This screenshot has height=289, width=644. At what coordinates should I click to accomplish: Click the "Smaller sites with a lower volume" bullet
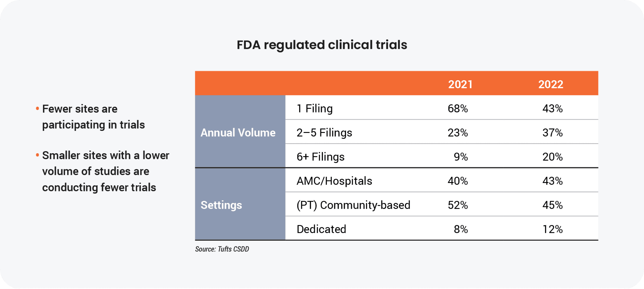point(105,171)
